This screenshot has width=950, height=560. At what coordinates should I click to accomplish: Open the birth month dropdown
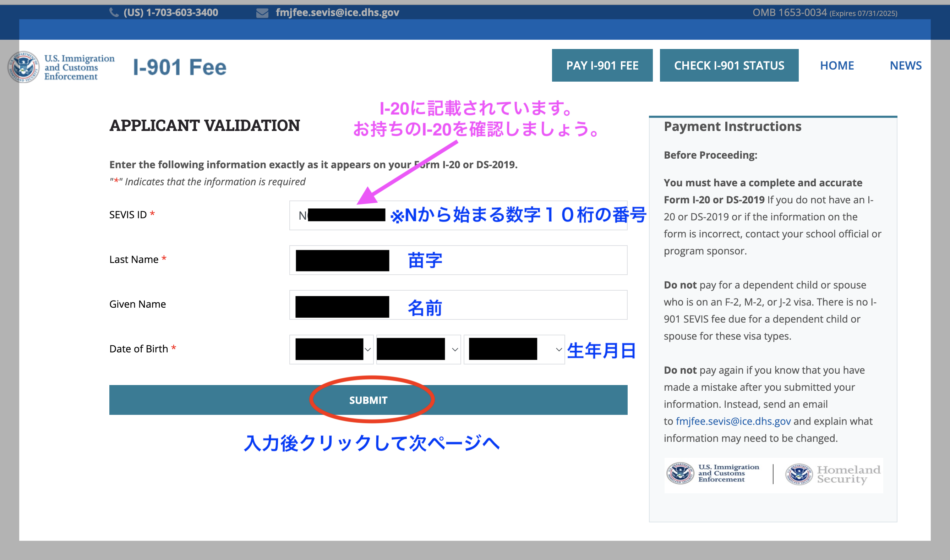[x=331, y=350]
